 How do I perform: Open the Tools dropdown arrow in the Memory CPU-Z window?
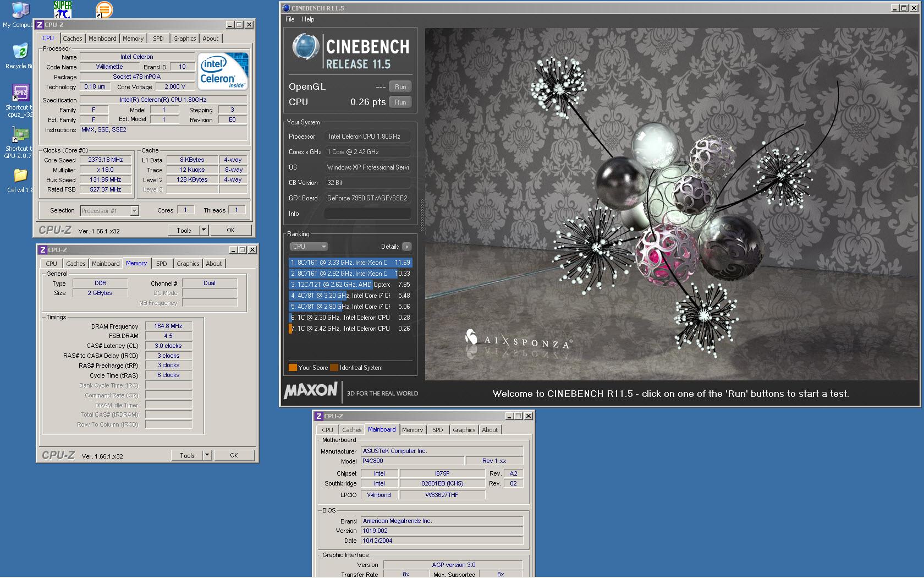[207, 455]
